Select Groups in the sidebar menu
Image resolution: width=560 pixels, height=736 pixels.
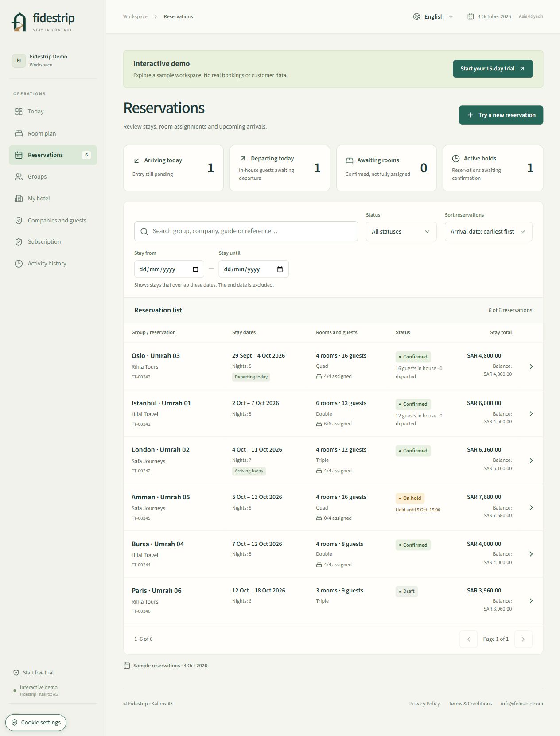coord(53,177)
